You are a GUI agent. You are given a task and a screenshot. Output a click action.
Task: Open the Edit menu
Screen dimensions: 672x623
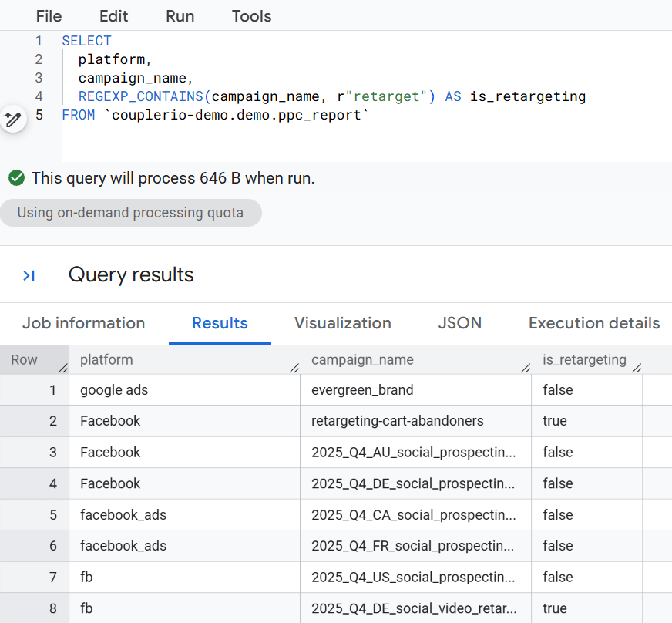pos(113,16)
